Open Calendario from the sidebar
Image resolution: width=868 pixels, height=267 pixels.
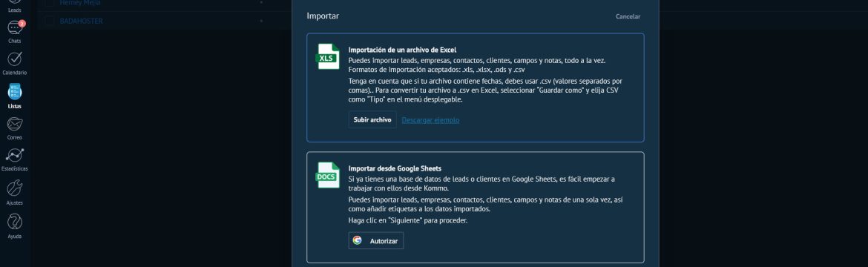(x=14, y=63)
